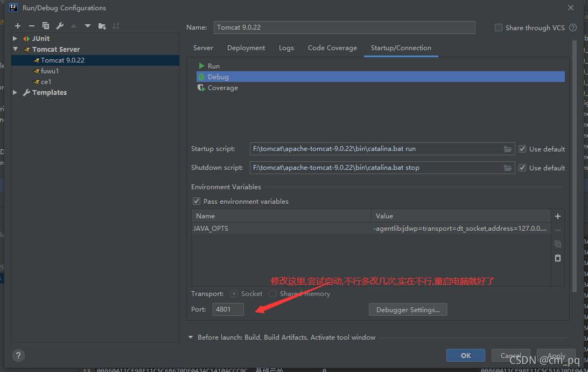
Task: Browse for the Startup script folder icon
Action: [507, 149]
